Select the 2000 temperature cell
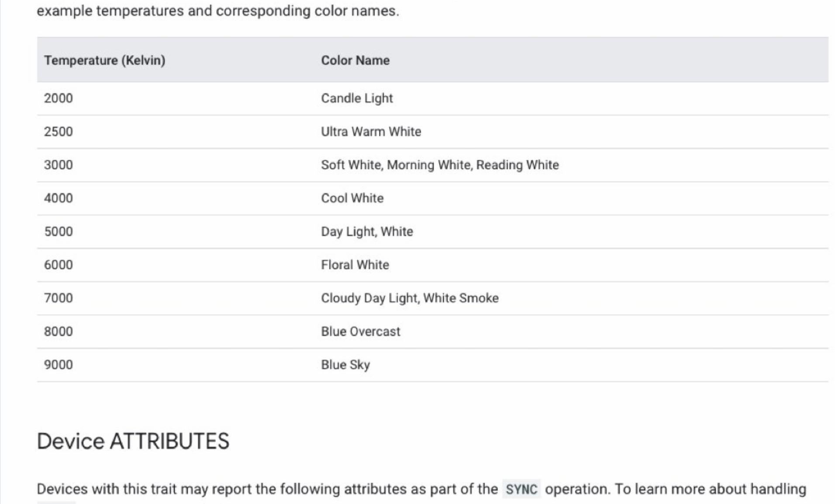This screenshot has width=835, height=504. 59,98
